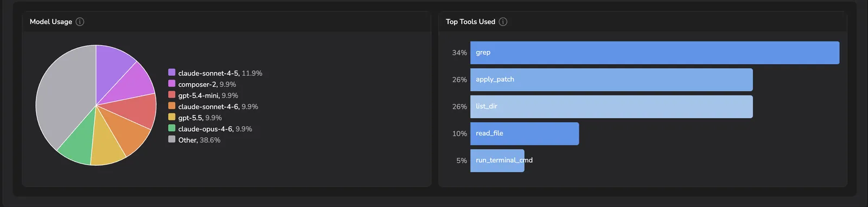Click the list_dir bar
The height and width of the screenshot is (207, 868).
click(611, 107)
